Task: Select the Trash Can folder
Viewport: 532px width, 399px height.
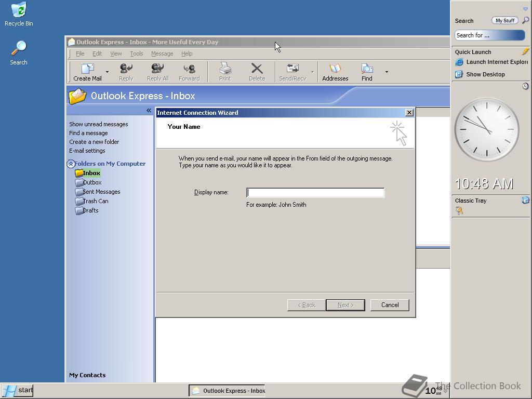Action: point(91,201)
